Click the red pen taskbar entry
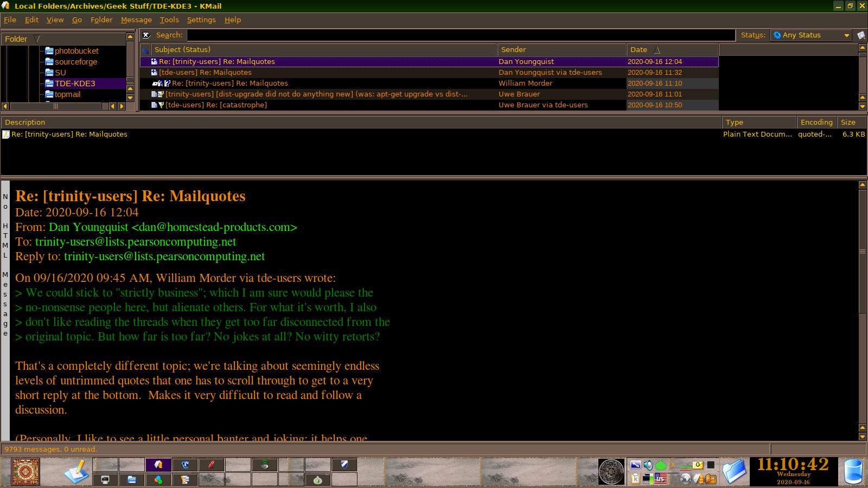The image size is (868, 488). tap(212, 465)
